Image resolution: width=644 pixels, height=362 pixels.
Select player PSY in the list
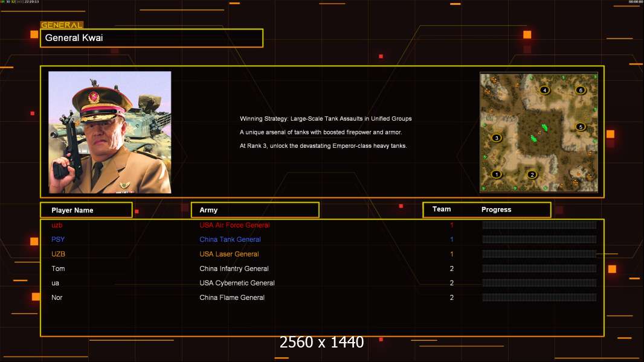point(58,240)
